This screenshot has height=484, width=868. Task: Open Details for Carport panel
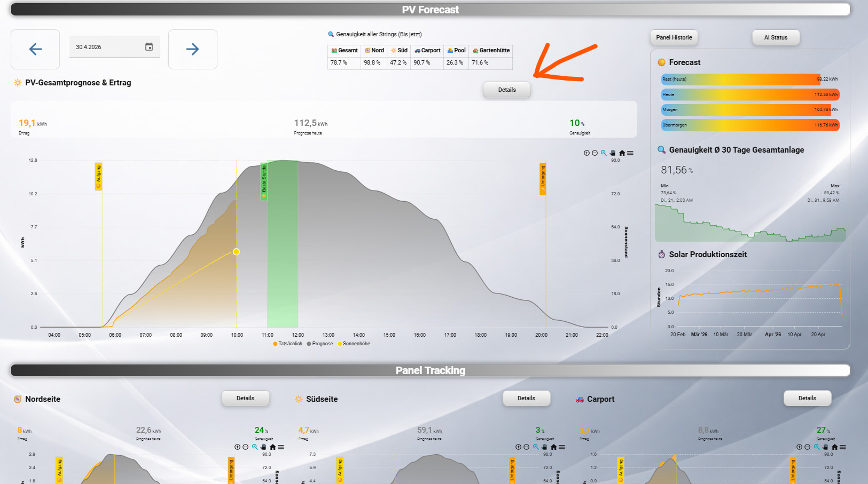pos(807,398)
